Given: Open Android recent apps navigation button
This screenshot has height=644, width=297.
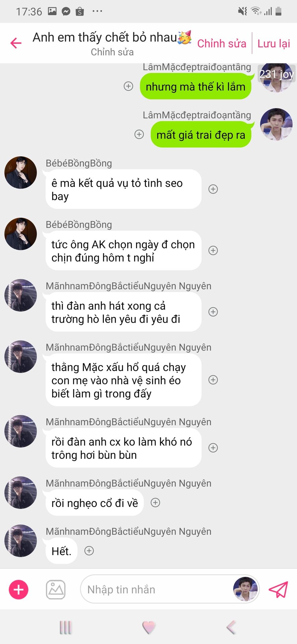Looking at the screenshot, I should [x=66, y=627].
